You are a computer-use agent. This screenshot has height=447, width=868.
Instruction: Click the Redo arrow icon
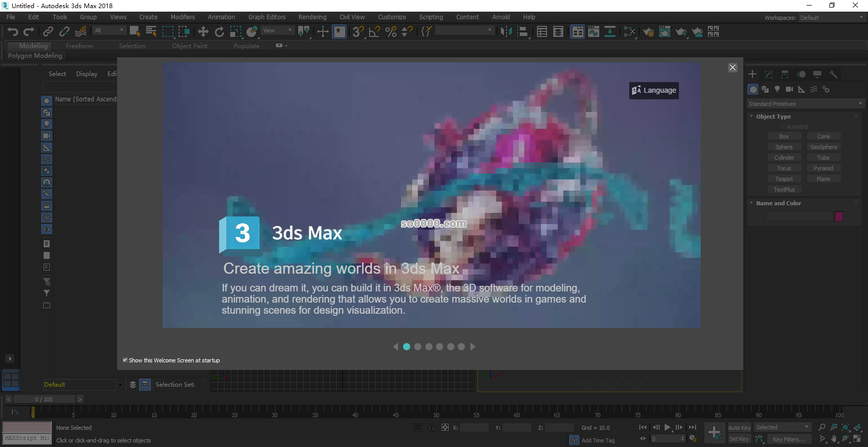click(x=29, y=32)
